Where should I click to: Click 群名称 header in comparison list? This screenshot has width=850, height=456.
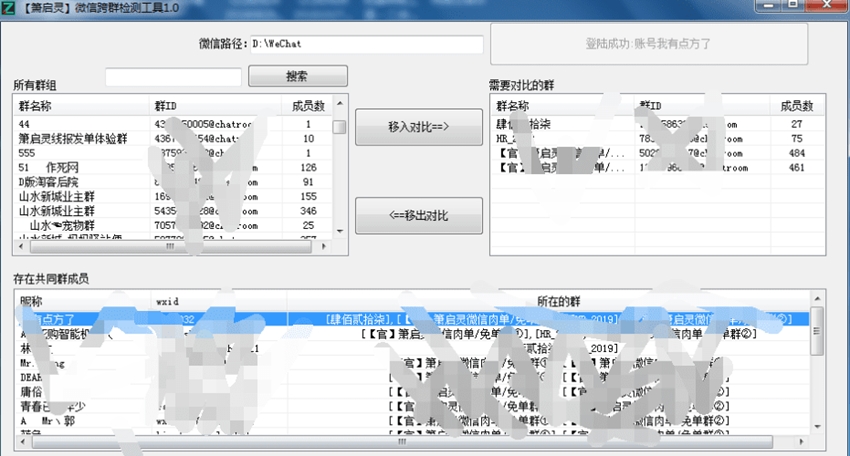[x=563, y=106]
